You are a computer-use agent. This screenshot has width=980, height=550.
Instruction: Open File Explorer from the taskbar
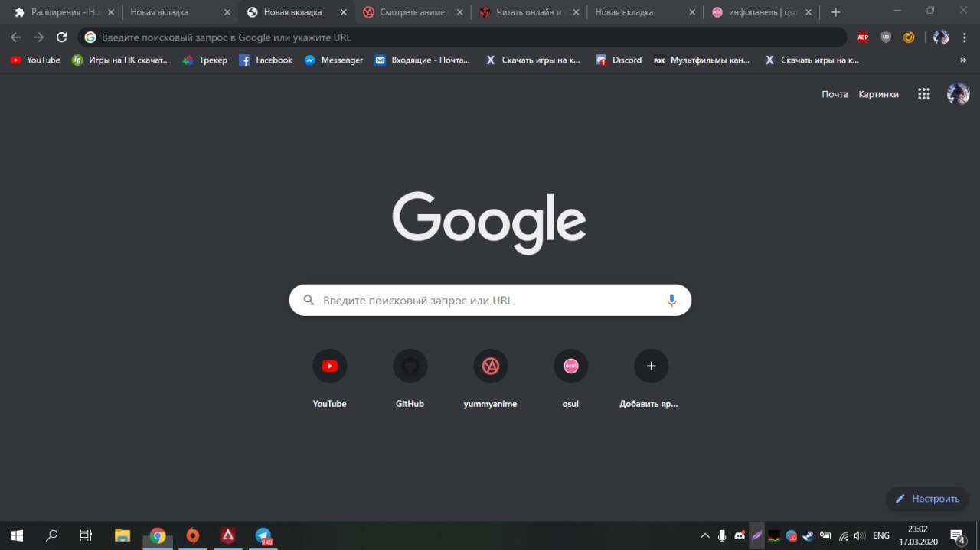click(x=122, y=535)
